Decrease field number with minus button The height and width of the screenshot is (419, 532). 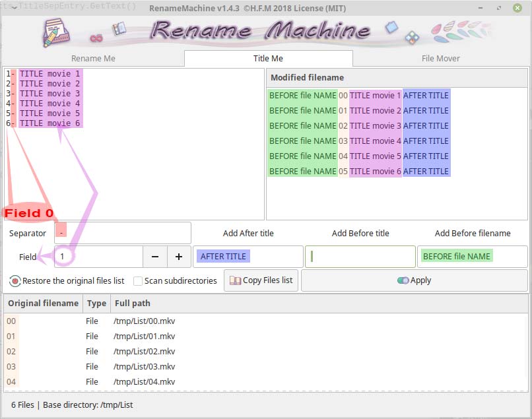(x=155, y=257)
